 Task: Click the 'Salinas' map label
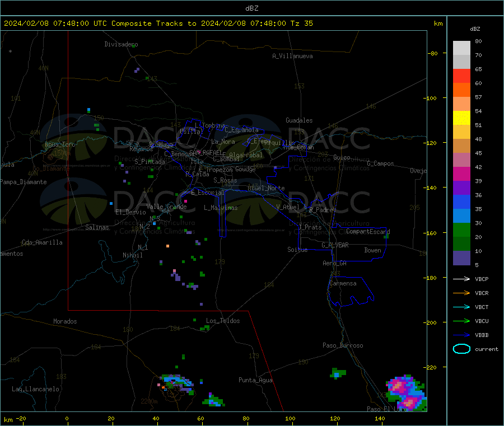pos(97,227)
